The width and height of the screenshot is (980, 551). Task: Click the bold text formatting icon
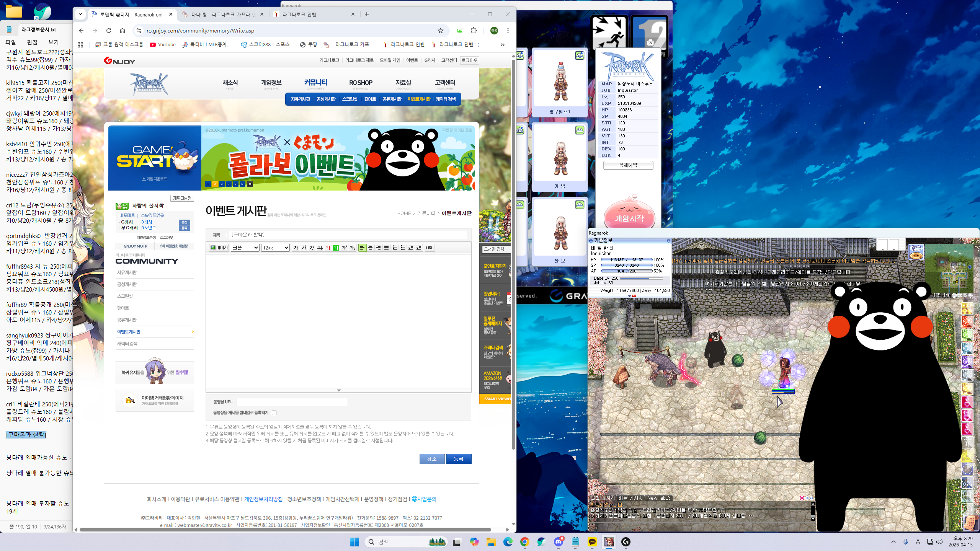pyautogui.click(x=296, y=248)
